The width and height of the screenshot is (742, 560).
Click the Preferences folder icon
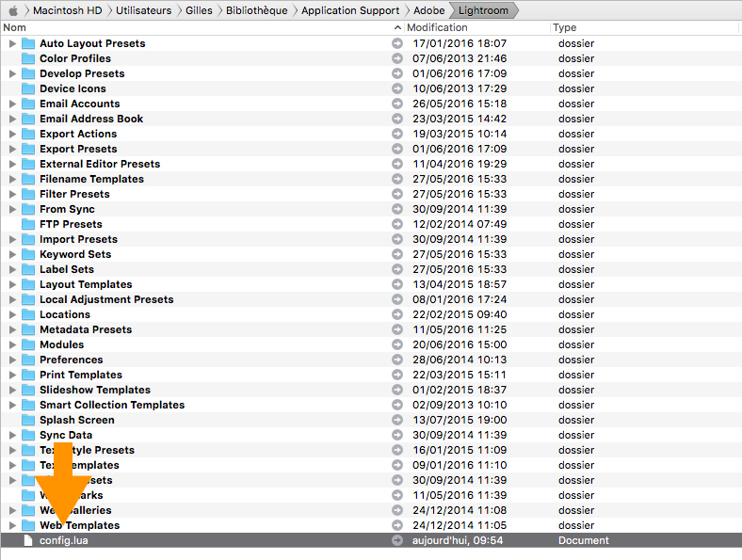click(28, 360)
